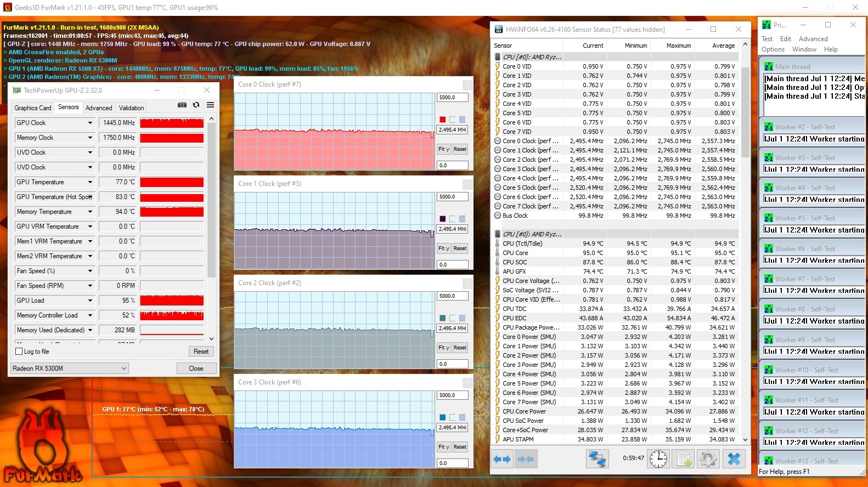Select the CPU SOC temperature row
The image size is (868, 487).
pyautogui.click(x=616, y=262)
